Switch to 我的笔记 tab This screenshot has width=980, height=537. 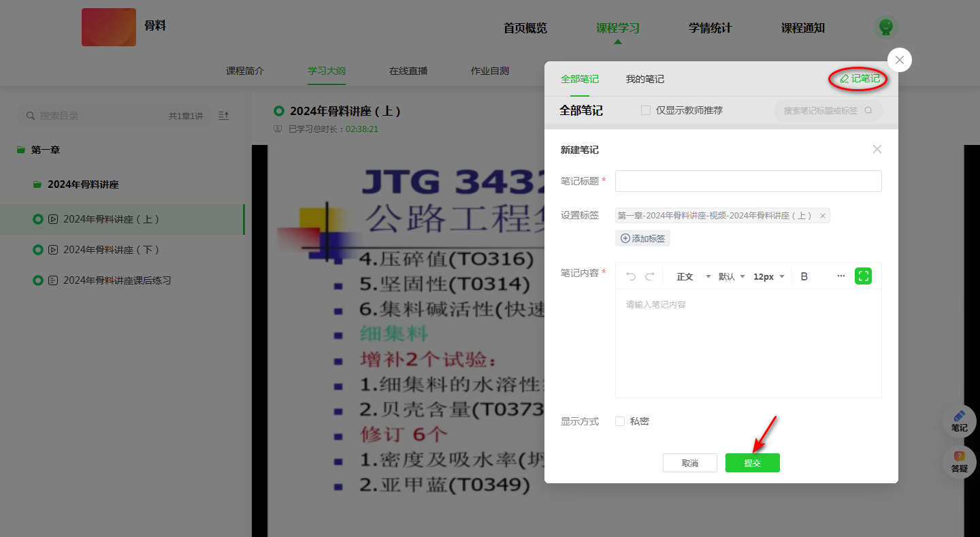point(644,79)
